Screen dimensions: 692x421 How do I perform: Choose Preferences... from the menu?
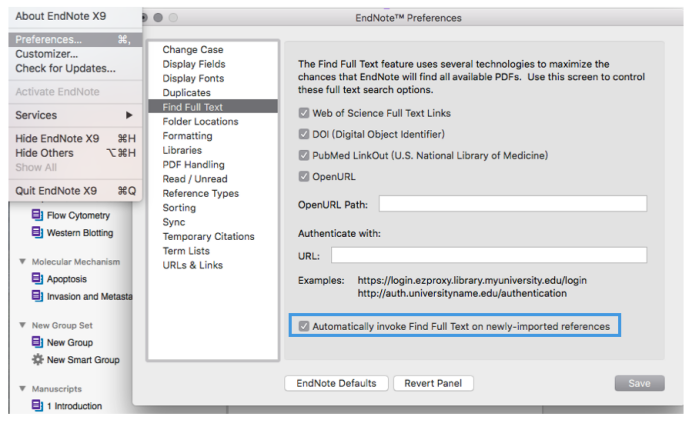tap(75, 39)
